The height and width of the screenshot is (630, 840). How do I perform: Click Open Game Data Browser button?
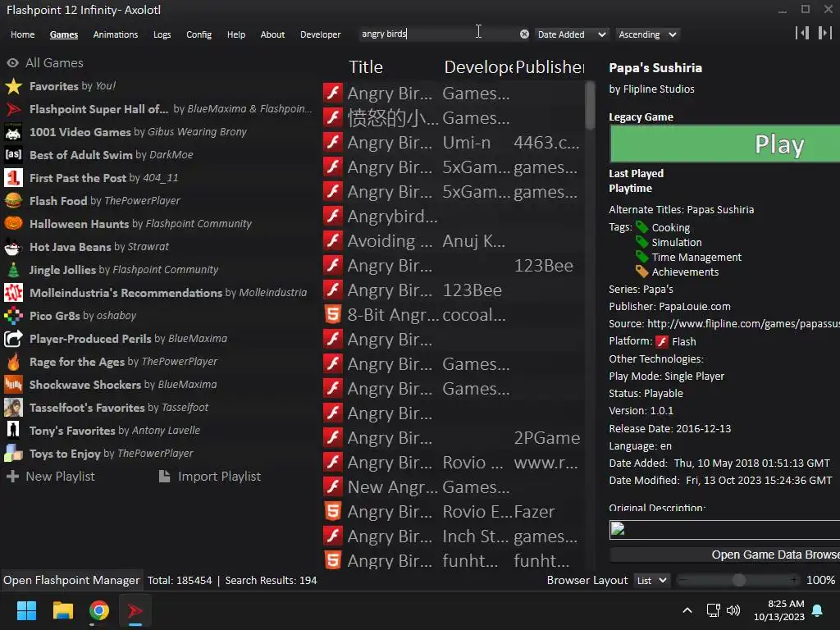click(725, 555)
